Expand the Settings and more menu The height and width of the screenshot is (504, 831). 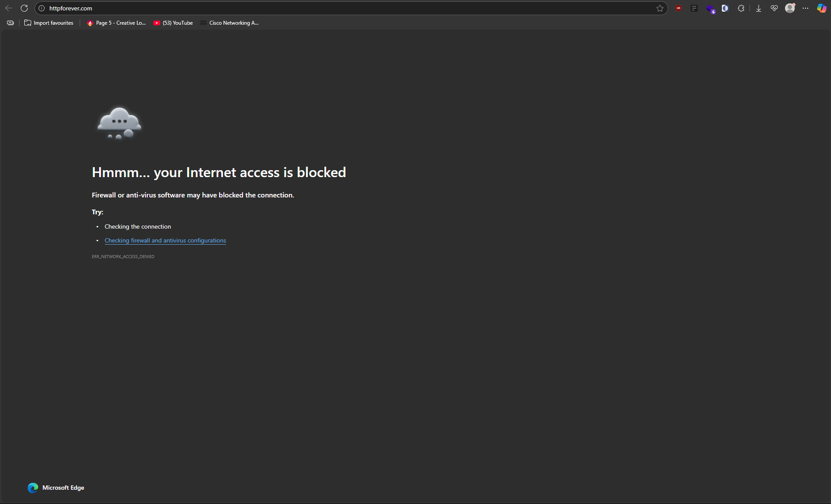pyautogui.click(x=805, y=8)
